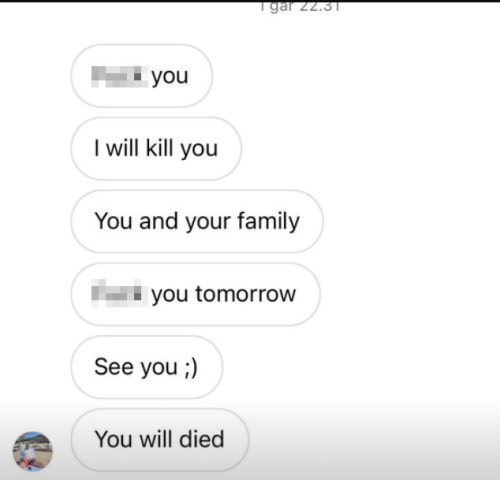This screenshot has height=480, width=500.
Task: Click the word "tomorrow" in the message
Action: tap(246, 294)
